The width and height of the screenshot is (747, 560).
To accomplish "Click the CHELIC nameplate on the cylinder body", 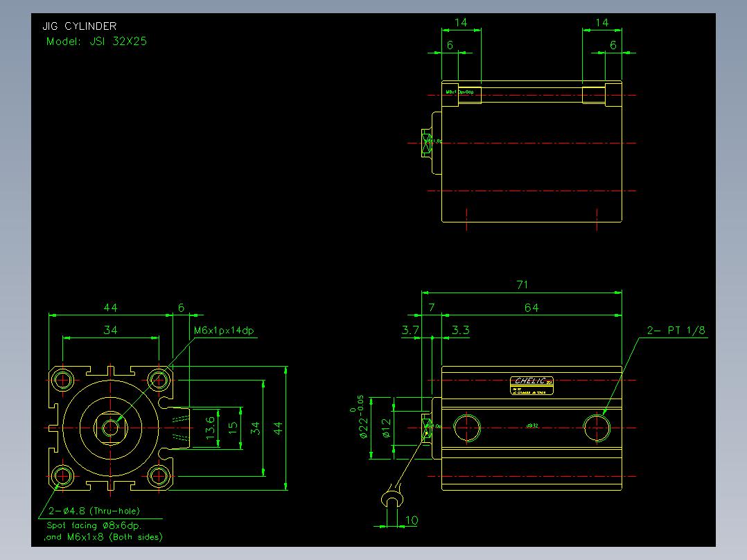I will [531, 385].
